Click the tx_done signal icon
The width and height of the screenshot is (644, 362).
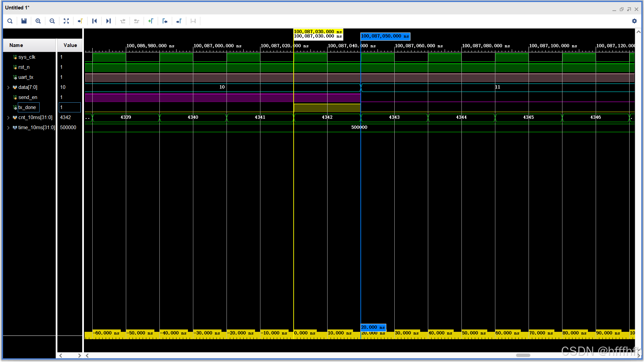click(15, 108)
